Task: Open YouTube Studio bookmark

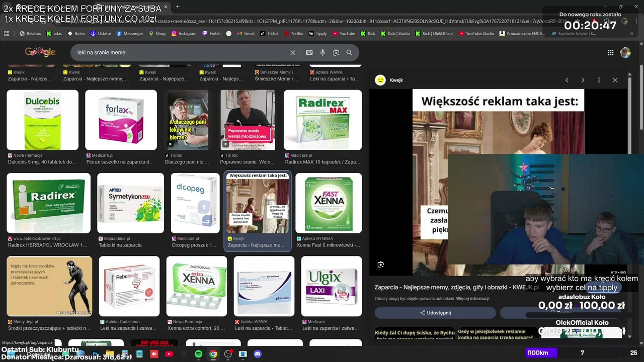Action: point(476,34)
